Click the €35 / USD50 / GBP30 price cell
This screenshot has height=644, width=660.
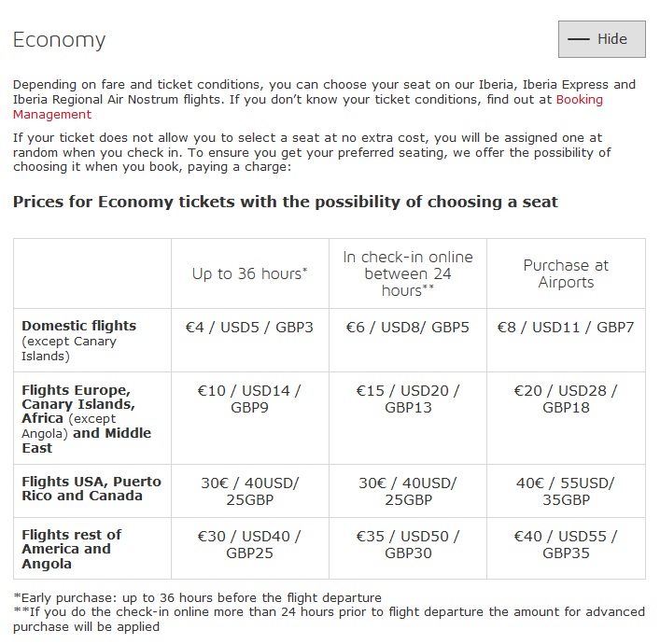coord(408,549)
